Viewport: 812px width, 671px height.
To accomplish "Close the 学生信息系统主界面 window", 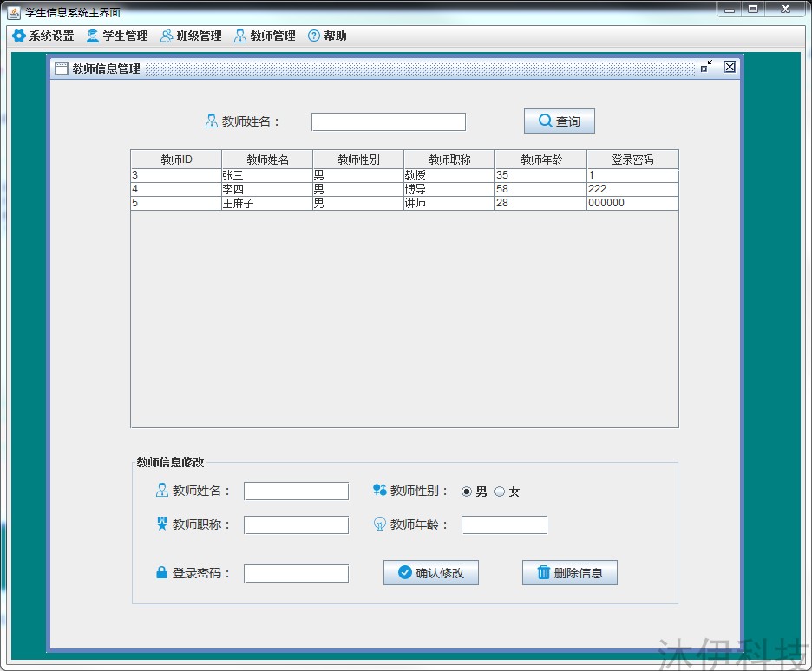I will (786, 10).
